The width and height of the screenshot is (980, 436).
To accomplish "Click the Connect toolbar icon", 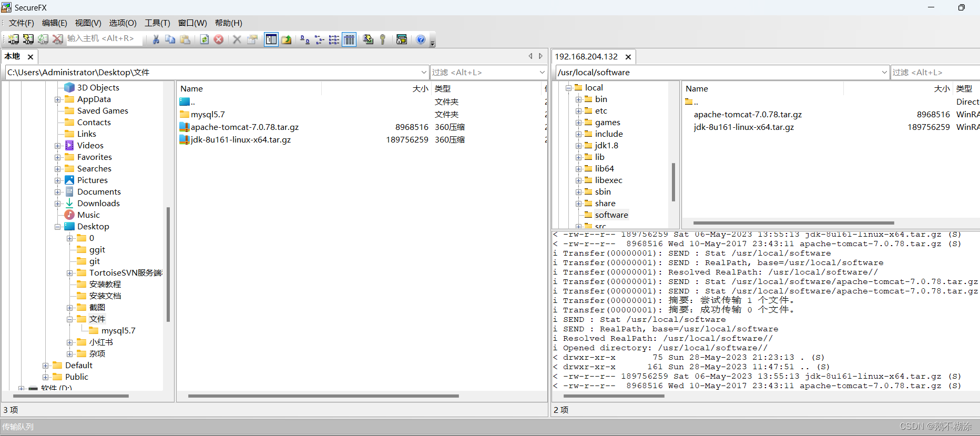I will (x=14, y=39).
